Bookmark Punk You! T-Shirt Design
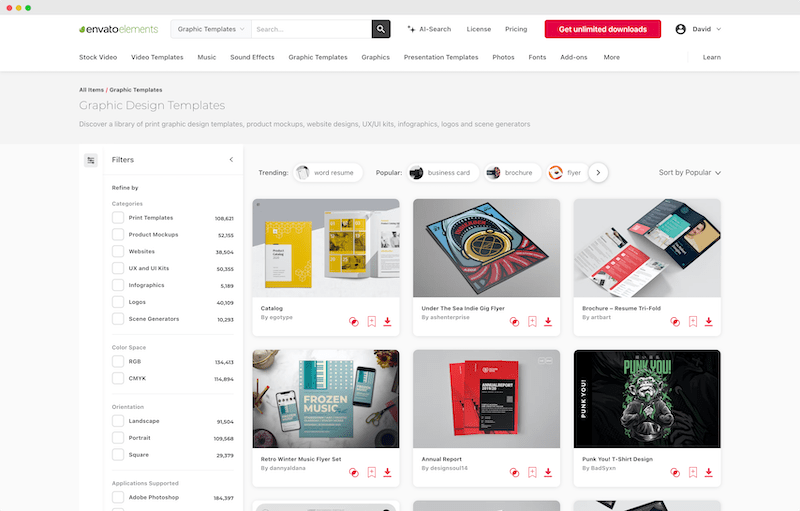The image size is (800, 511). [692, 472]
